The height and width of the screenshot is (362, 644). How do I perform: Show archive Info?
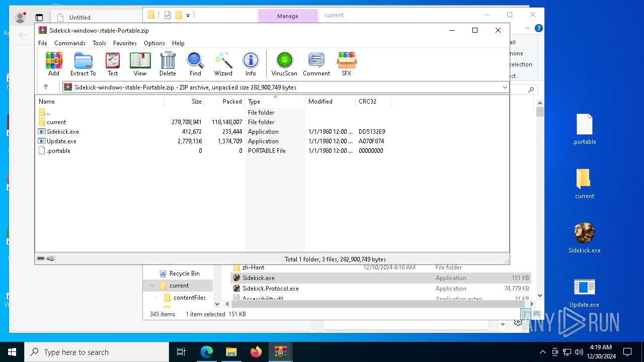251,64
